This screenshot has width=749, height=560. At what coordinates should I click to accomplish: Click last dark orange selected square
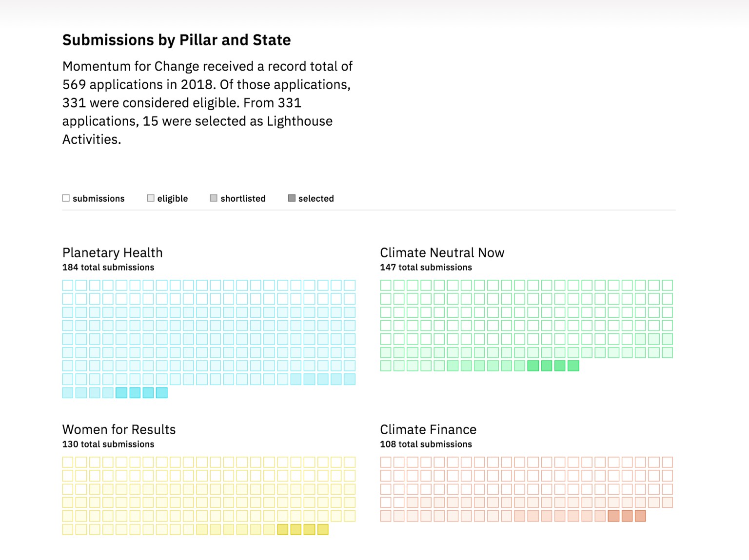tap(640, 516)
